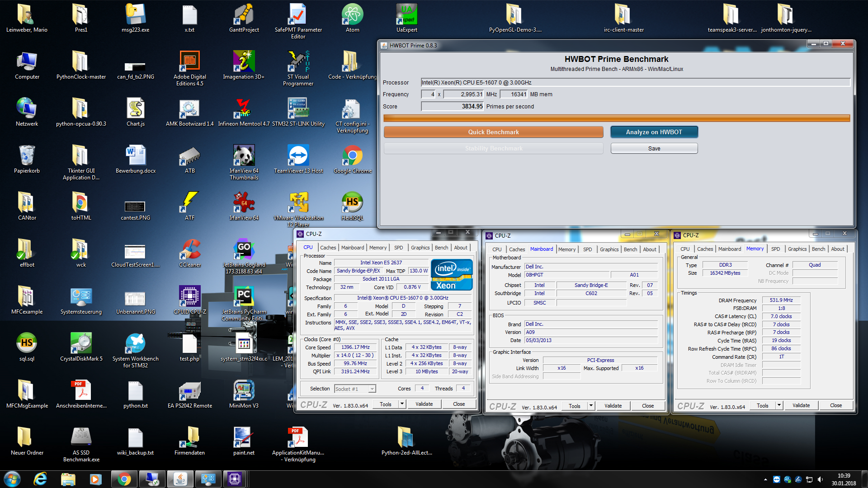Open the Bewerbung.docx Word document
Viewport: 868px width, 488px height.
click(135, 159)
